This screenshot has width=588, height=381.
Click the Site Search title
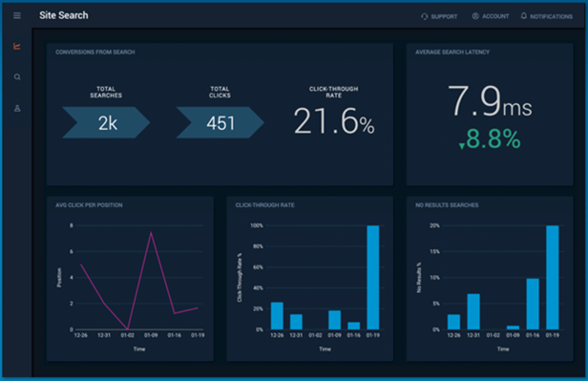pyautogui.click(x=64, y=15)
